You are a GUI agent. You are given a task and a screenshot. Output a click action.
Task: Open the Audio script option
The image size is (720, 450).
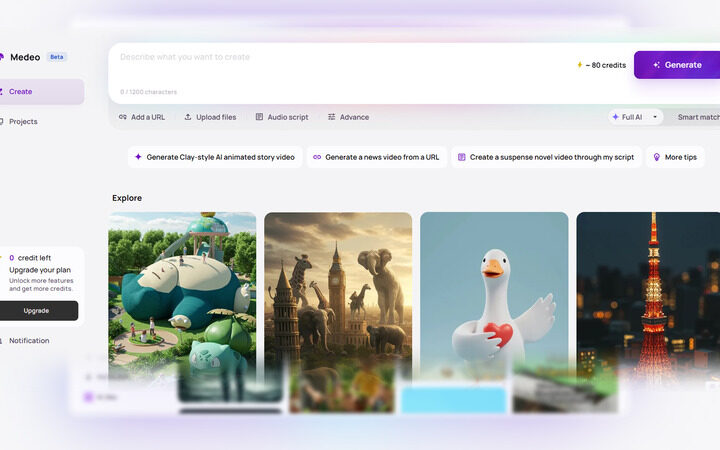coord(282,117)
